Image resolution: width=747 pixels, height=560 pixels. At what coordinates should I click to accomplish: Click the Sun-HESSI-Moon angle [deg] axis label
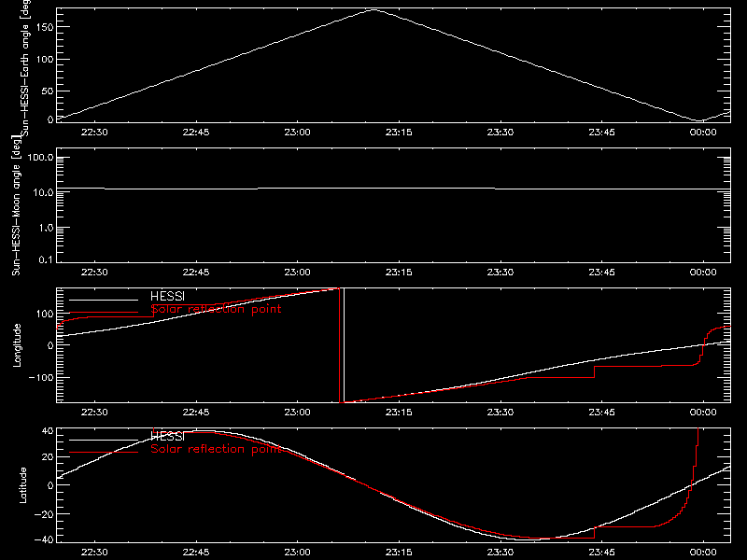pyautogui.click(x=16, y=205)
